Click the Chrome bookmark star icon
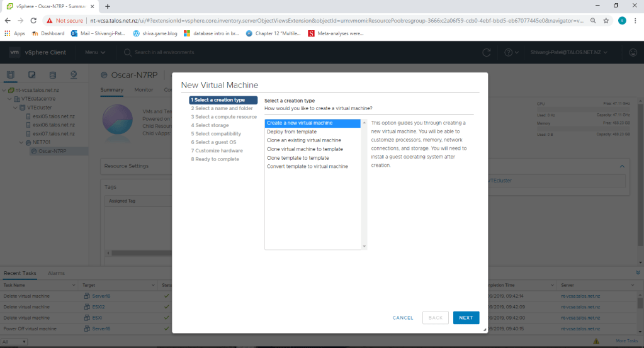The height and width of the screenshot is (348, 644). pyautogui.click(x=606, y=20)
